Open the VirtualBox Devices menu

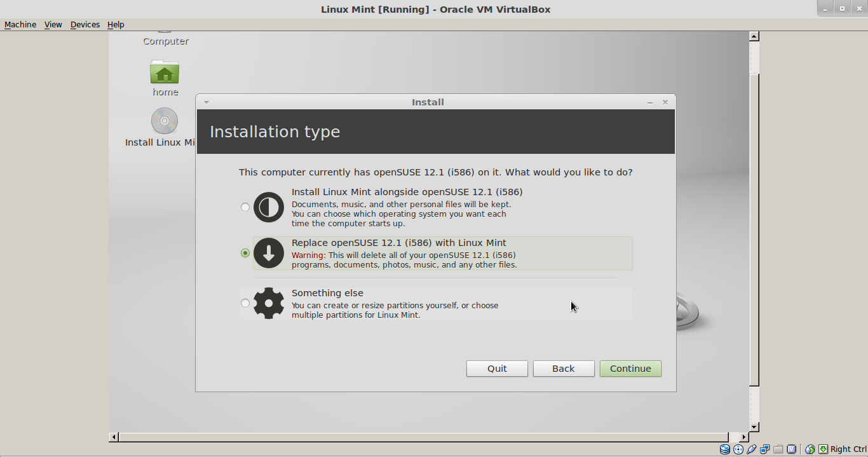[x=85, y=24]
